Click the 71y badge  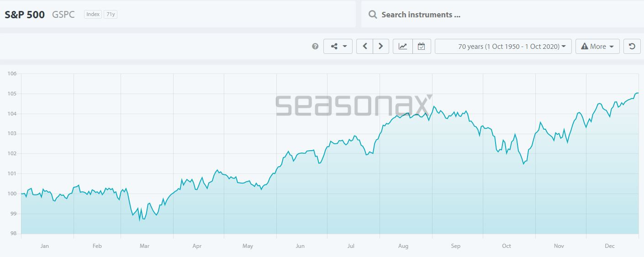click(x=111, y=15)
